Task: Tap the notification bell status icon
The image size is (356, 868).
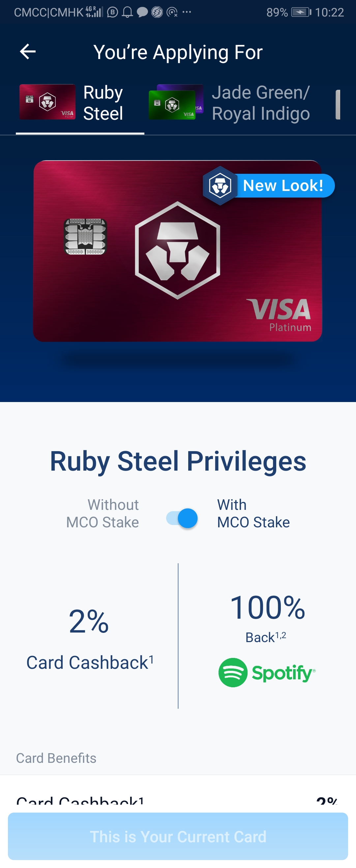Action: [x=127, y=13]
